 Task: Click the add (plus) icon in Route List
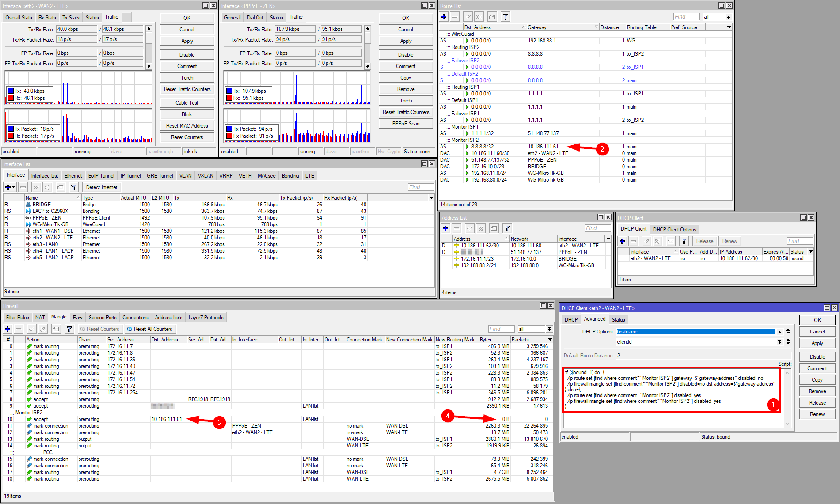444,17
